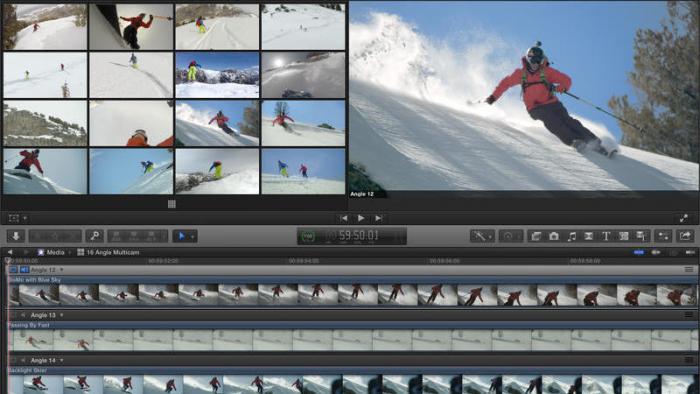This screenshot has width=700, height=394.
Task: Select the Angle 12 clip filmstrip
Action: coord(353,295)
